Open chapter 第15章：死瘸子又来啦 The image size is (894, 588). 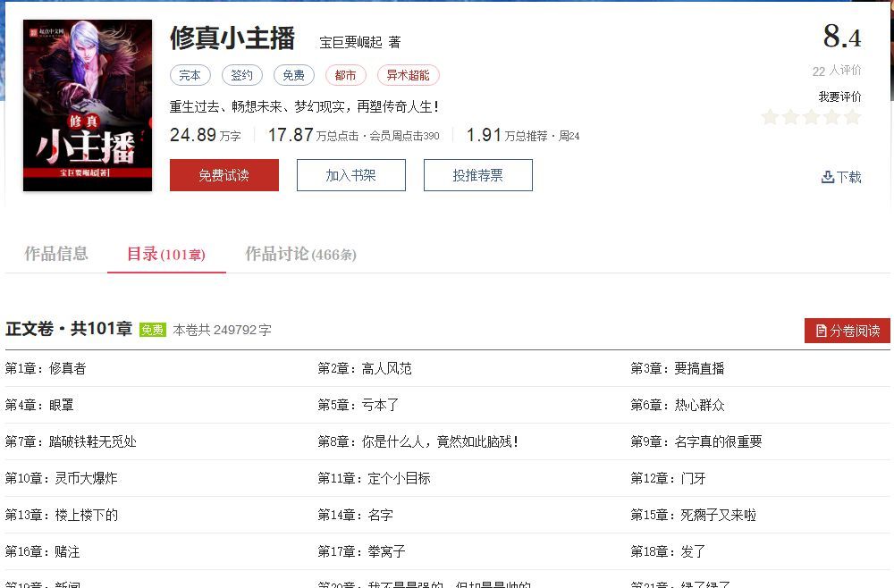[694, 515]
